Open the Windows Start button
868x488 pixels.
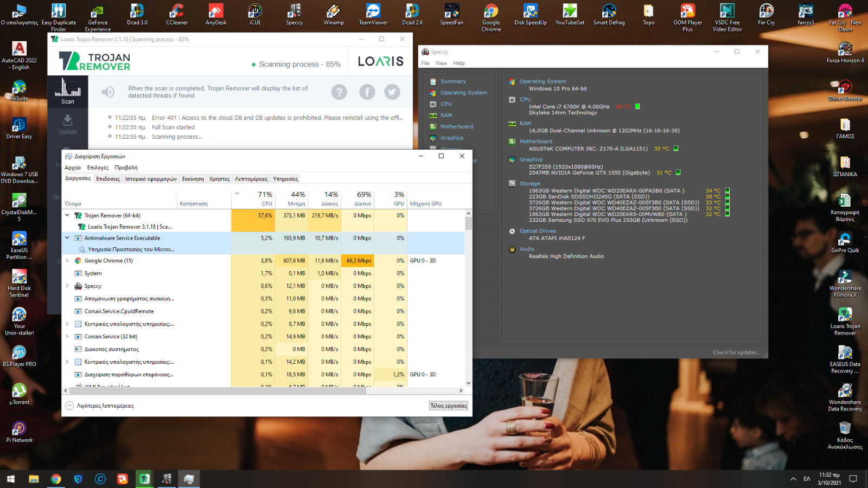pyautogui.click(x=11, y=479)
